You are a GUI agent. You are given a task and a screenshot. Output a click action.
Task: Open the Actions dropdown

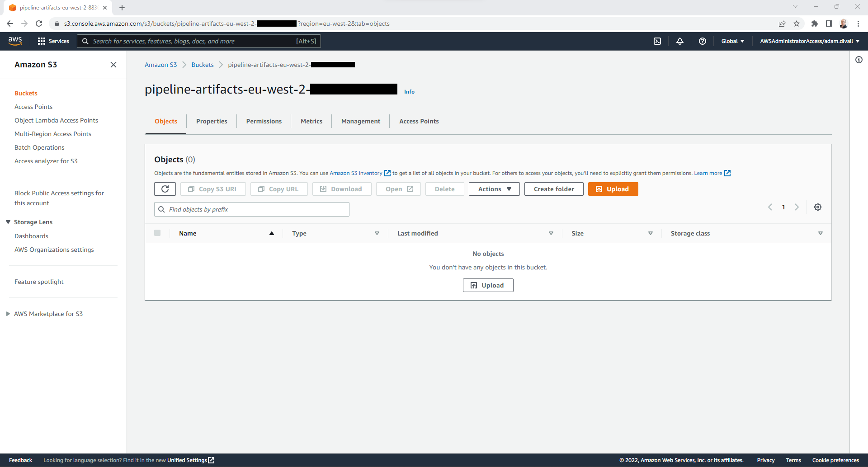coord(494,189)
